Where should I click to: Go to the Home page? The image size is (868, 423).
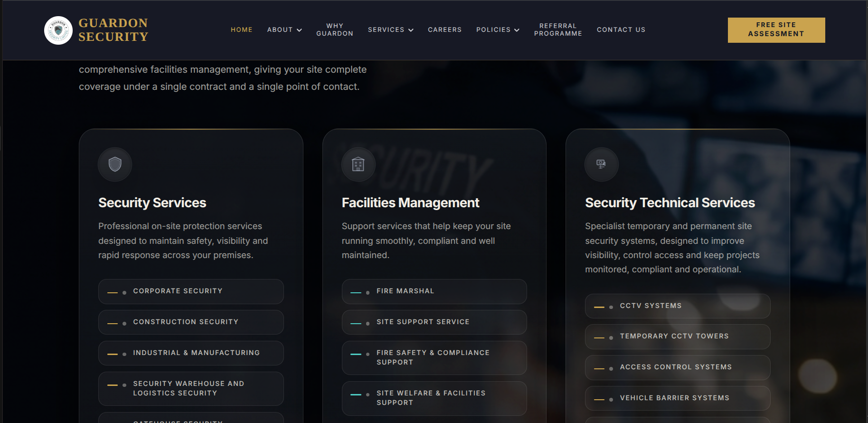tap(242, 29)
